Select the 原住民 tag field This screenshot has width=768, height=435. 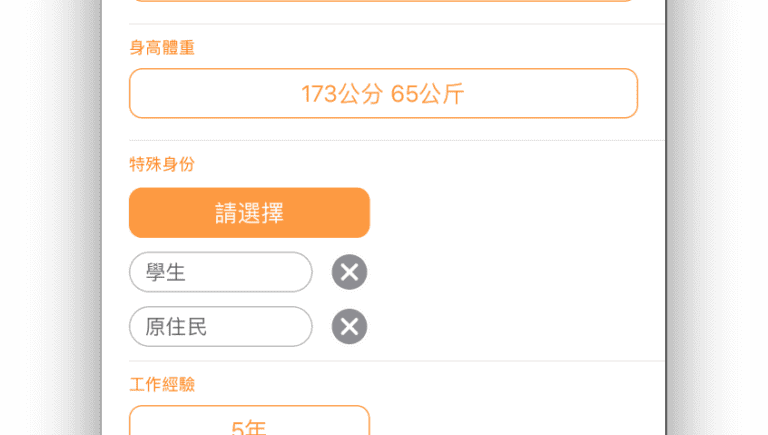point(221,326)
